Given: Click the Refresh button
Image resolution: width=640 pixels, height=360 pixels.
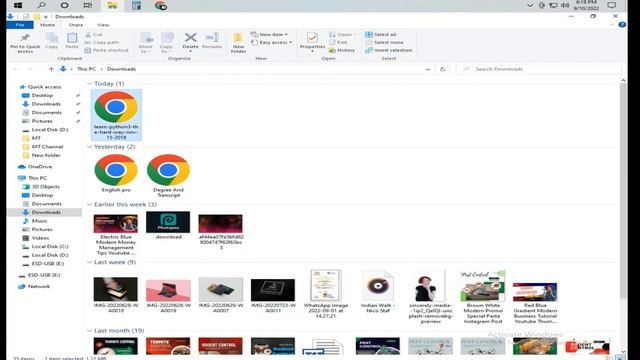Looking at the screenshot, I should click(442, 69).
